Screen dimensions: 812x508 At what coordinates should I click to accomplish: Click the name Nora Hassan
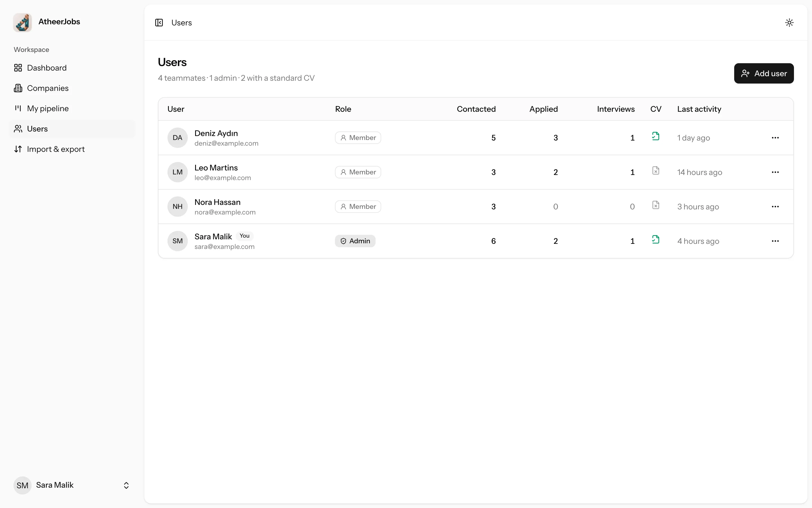(217, 202)
